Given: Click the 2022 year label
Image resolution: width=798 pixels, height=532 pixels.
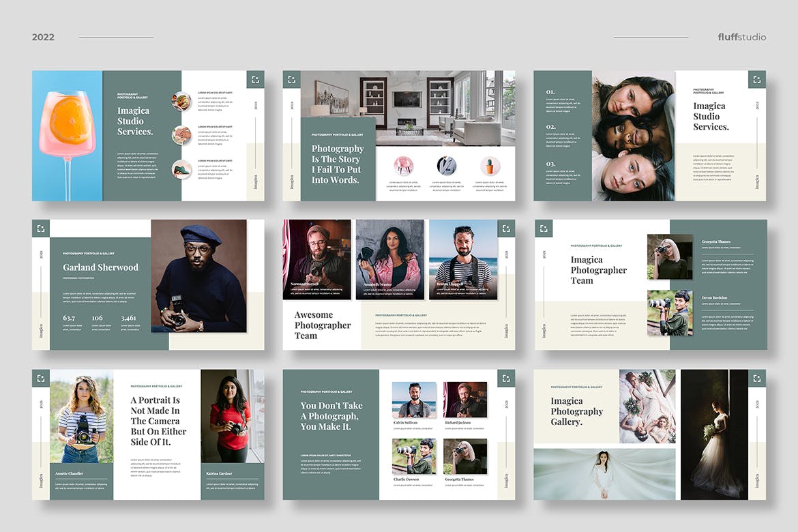Looking at the screenshot, I should [43, 37].
